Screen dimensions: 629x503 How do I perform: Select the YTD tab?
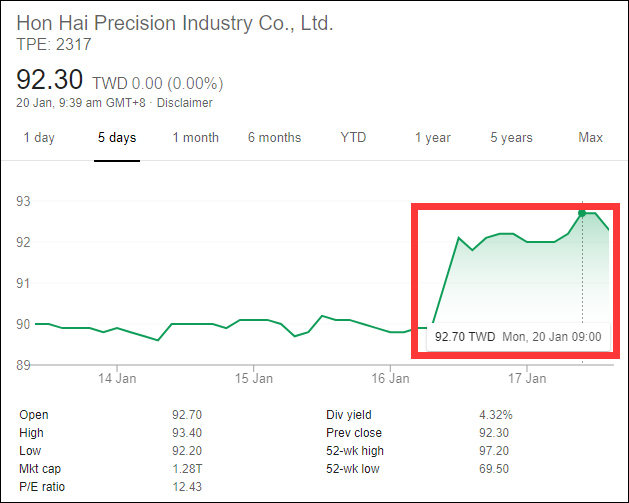[353, 138]
